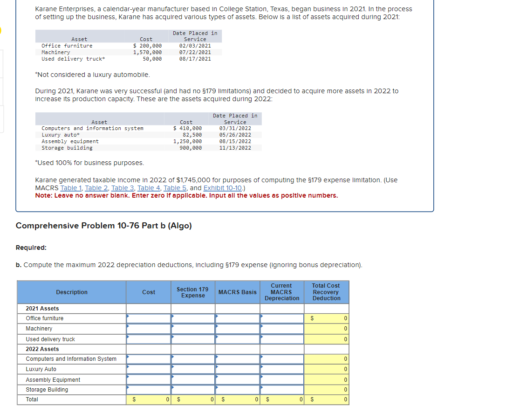Click the Storage Building MACRS Depreciation cell

click(x=282, y=390)
